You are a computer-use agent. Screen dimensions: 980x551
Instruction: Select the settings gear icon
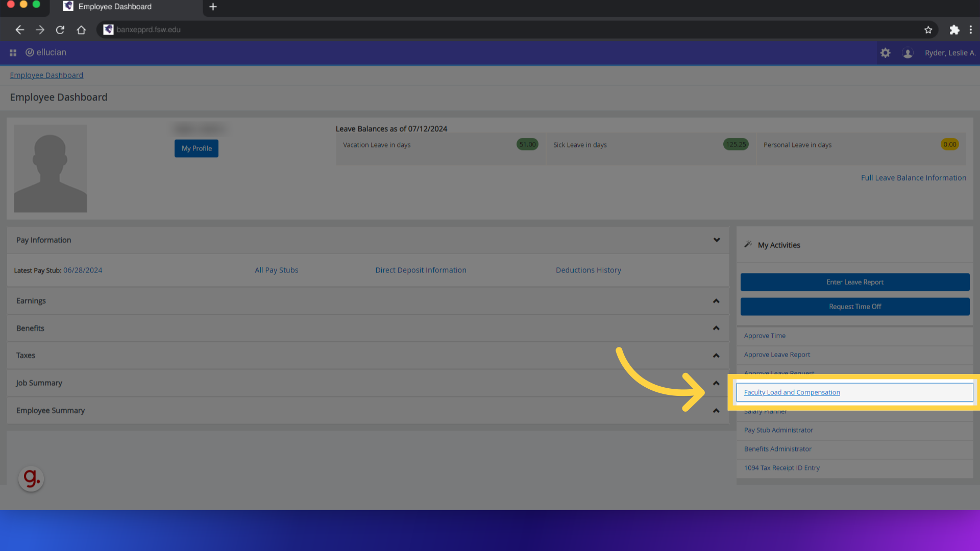tap(885, 53)
